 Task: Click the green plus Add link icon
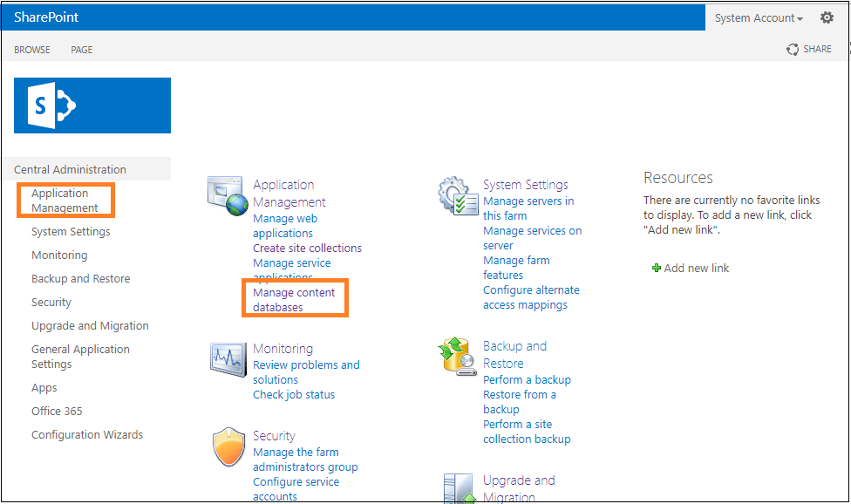(657, 268)
